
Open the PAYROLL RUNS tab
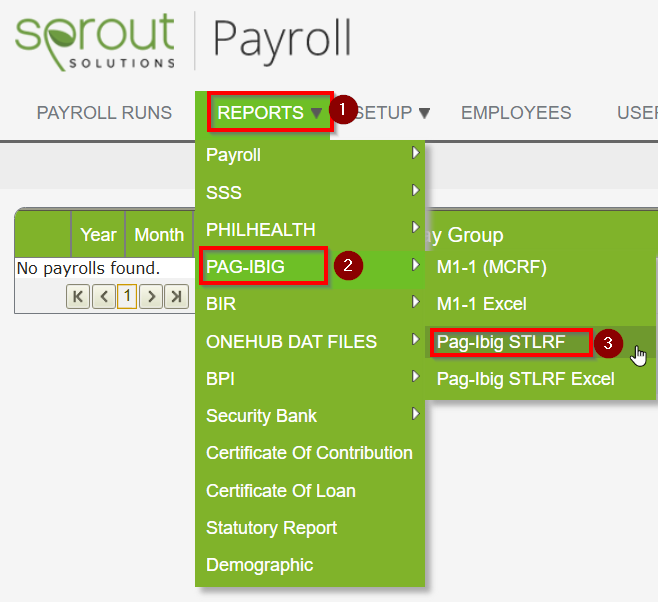point(104,113)
